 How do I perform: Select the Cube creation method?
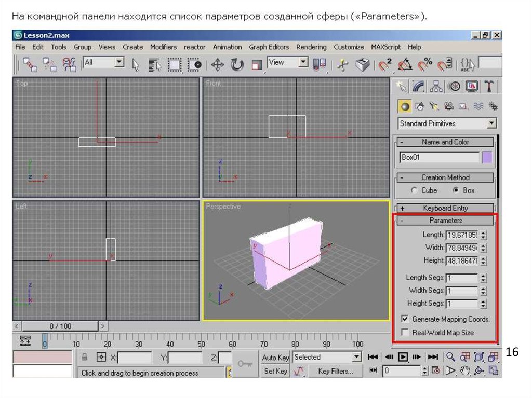415,190
